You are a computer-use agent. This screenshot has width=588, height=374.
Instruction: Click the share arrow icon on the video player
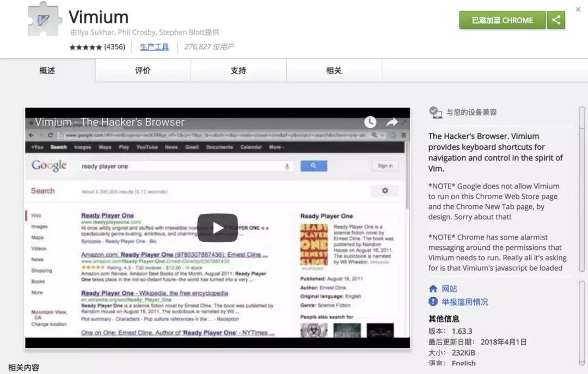click(391, 122)
